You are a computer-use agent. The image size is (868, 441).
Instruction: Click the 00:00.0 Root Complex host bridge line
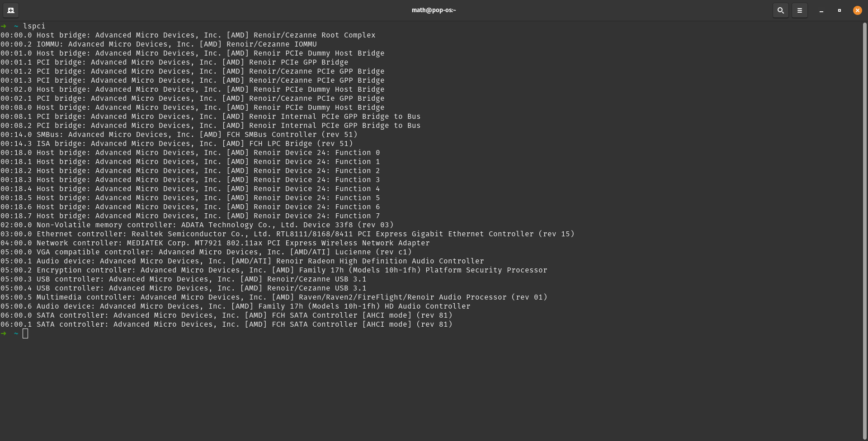click(x=188, y=35)
